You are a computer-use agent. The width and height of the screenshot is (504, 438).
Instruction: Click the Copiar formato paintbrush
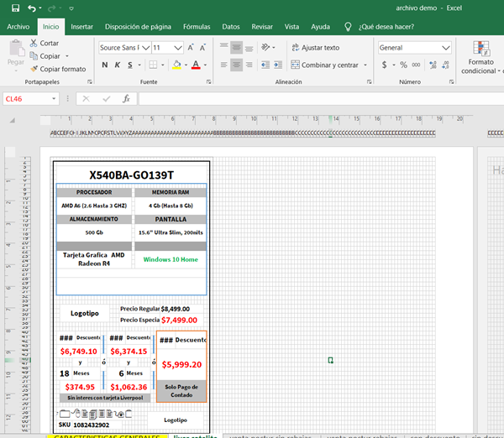point(33,69)
